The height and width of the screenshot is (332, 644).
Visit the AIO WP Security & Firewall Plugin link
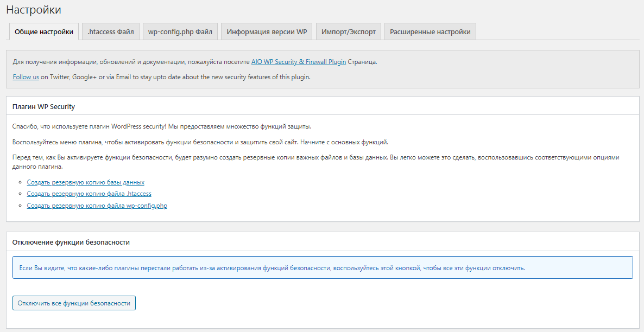tap(298, 62)
